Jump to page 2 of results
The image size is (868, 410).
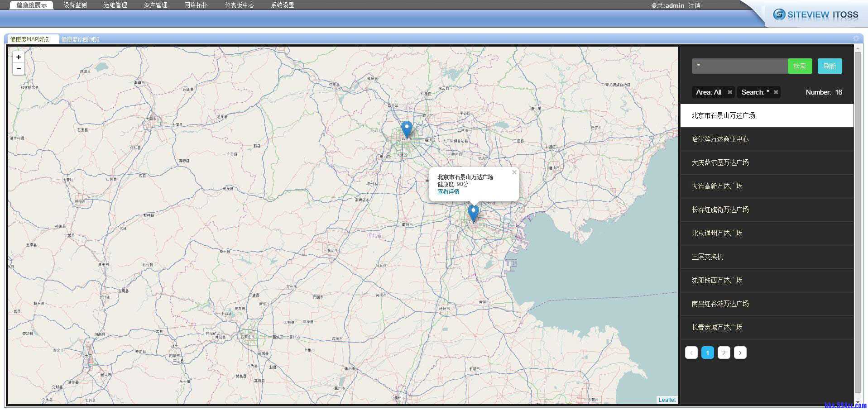tap(724, 353)
